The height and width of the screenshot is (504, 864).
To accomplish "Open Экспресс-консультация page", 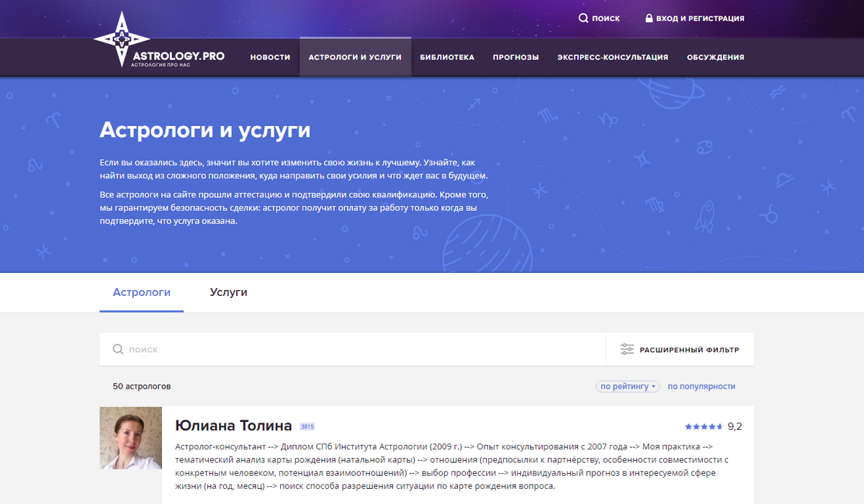I will pos(613,57).
